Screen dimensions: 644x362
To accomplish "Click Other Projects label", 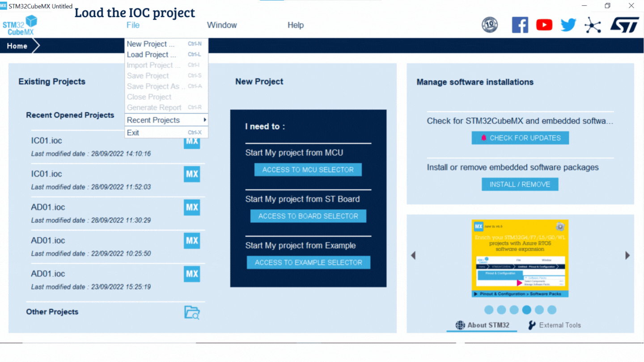I will [x=52, y=312].
